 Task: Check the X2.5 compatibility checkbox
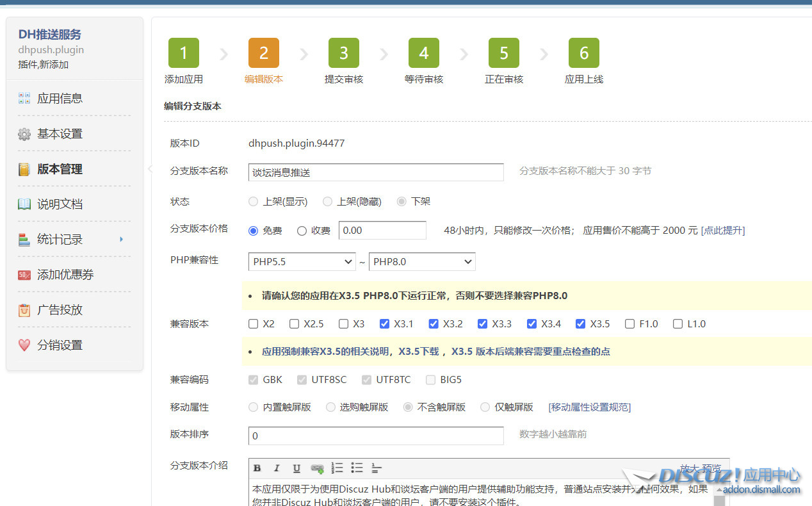[x=294, y=324]
